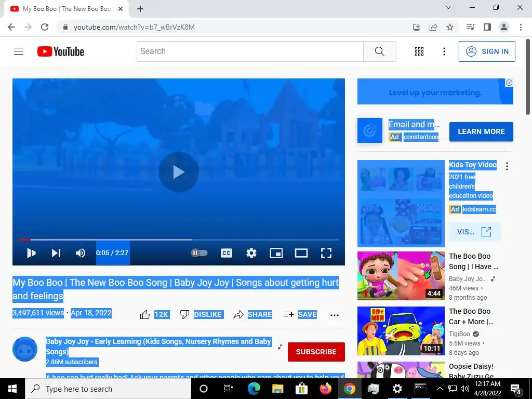Image resolution: width=532 pixels, height=399 pixels.
Task: Switch to theater mode
Action: 301,253
